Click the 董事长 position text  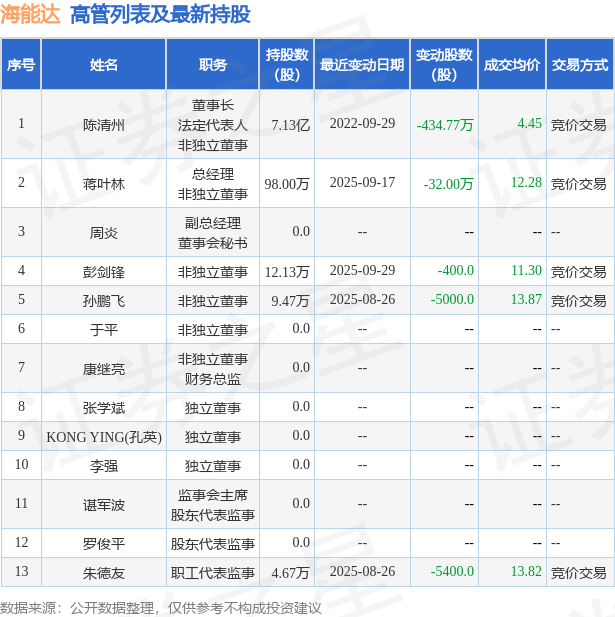[212, 105]
